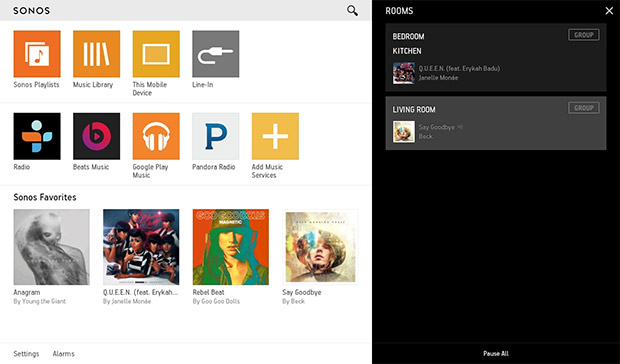Image resolution: width=620 pixels, height=364 pixels.
Task: Click the 'Rebel Beat' favorite title text
Action: (x=208, y=292)
